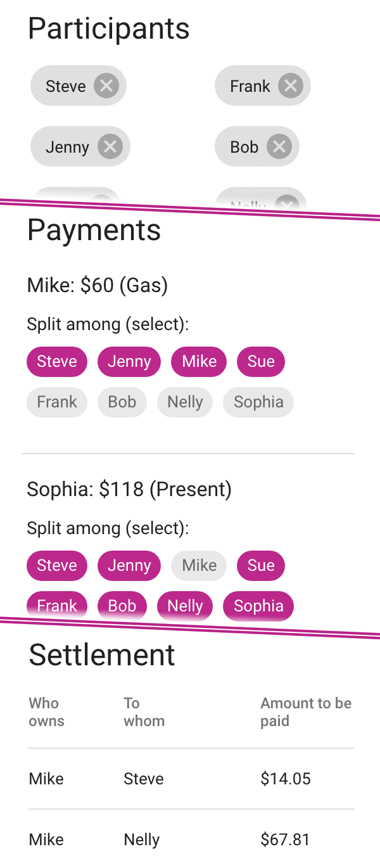Add Sophia to Gas split
380x868 pixels.
pyautogui.click(x=258, y=402)
